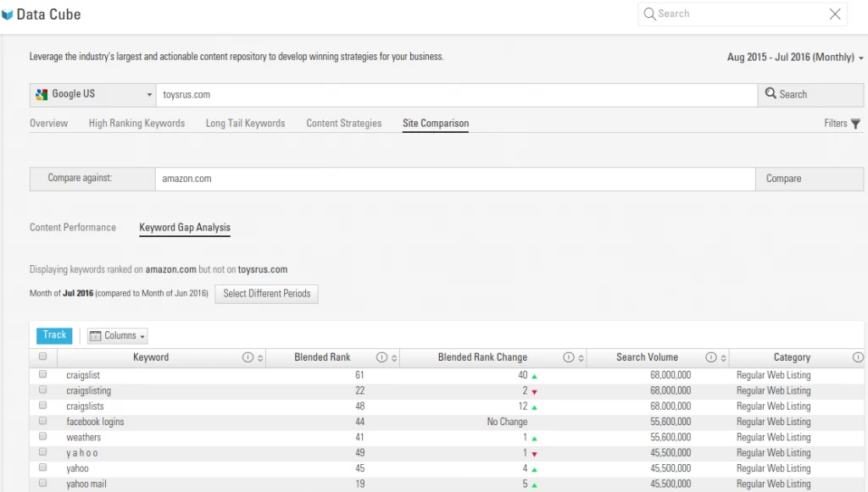Click the Compare button

click(x=810, y=179)
